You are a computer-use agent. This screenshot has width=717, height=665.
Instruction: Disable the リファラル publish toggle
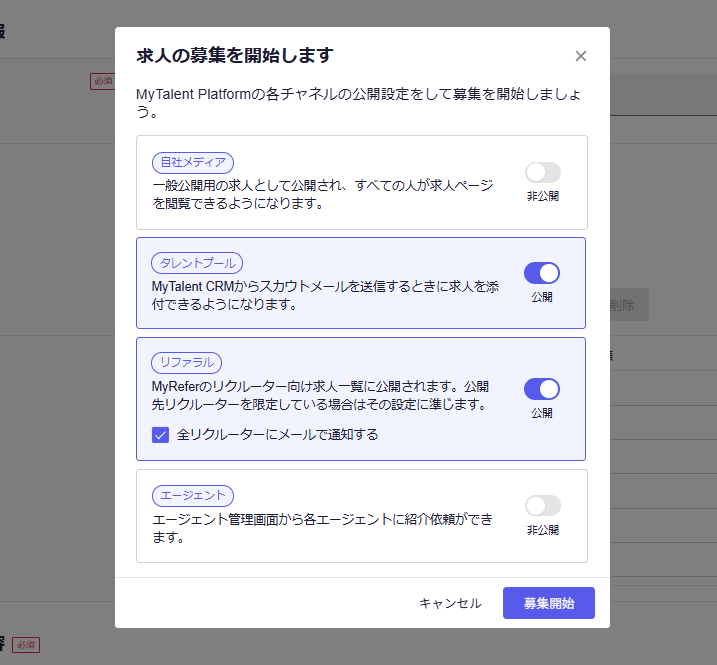pyautogui.click(x=542, y=389)
